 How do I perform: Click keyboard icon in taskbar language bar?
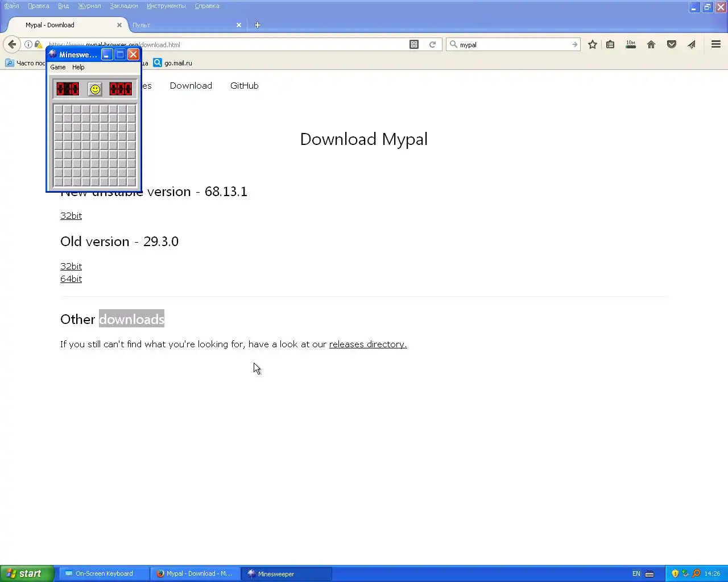650,574
